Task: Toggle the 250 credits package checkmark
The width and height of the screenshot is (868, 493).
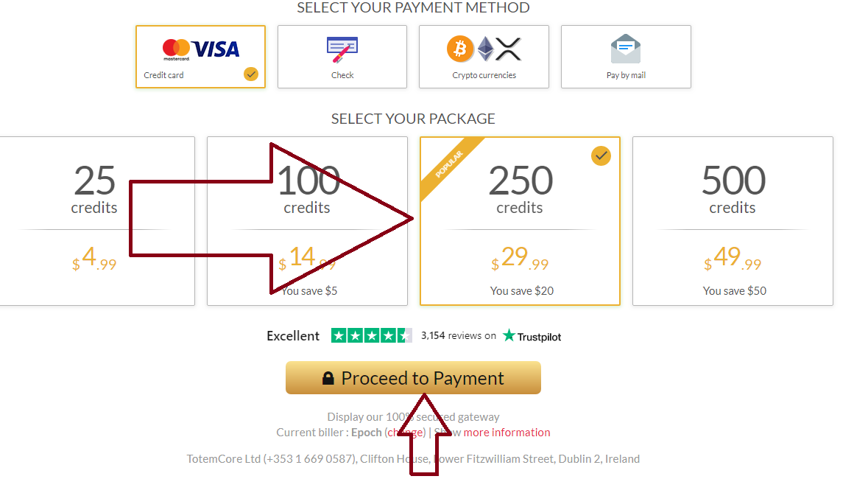Action: click(x=601, y=155)
